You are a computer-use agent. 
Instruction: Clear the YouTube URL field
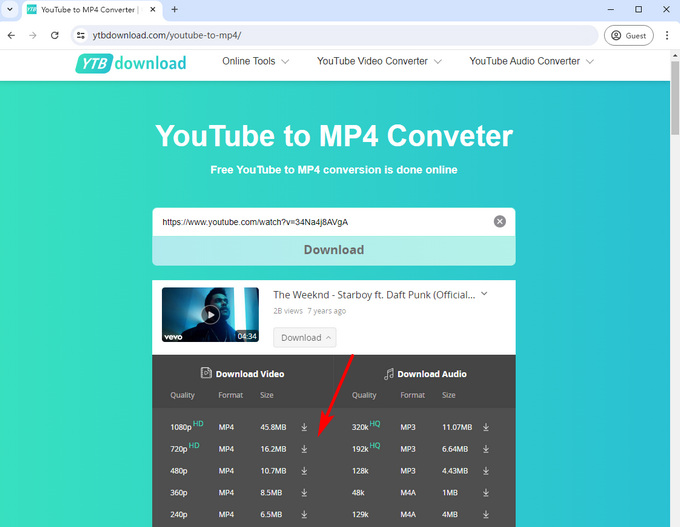click(500, 222)
